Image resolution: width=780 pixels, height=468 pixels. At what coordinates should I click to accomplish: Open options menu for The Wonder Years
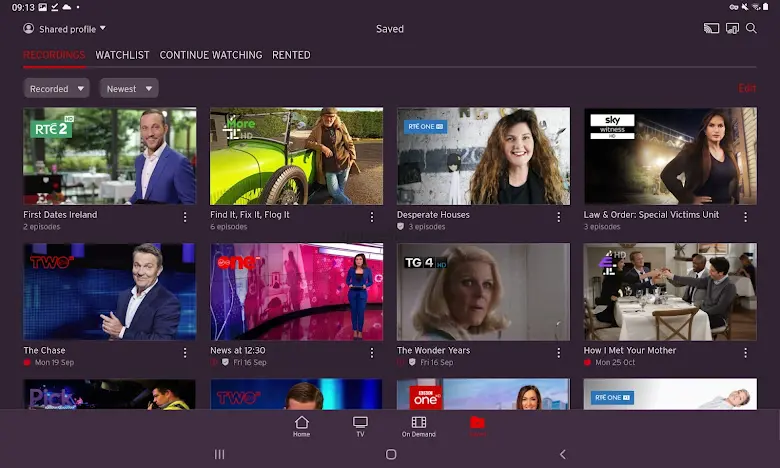559,353
